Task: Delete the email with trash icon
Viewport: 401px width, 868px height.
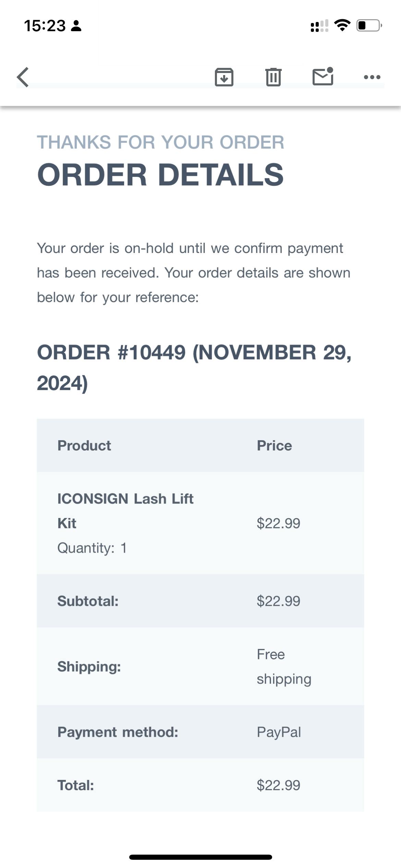Action: 273,77
